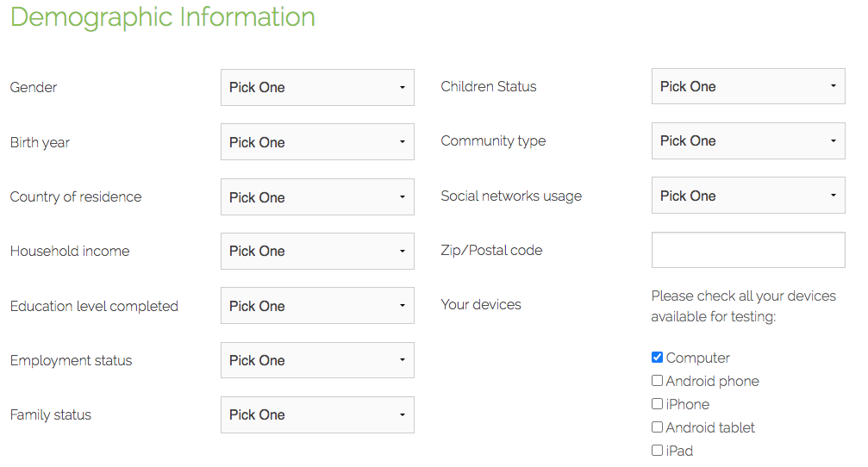The image size is (868, 467).
Task: Expand the Employment status dropdown
Action: click(316, 360)
